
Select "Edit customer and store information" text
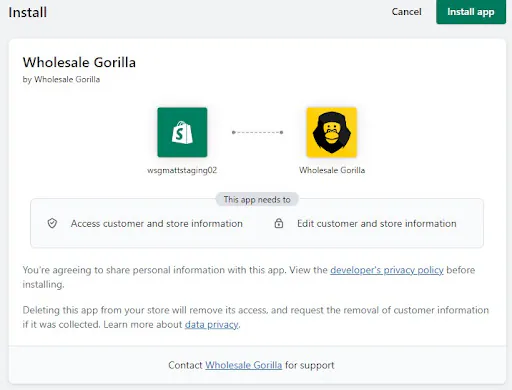377,223
